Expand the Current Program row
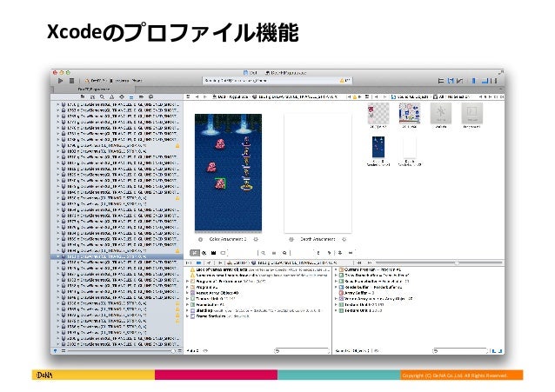This screenshot has height=392, width=555. point(336,269)
